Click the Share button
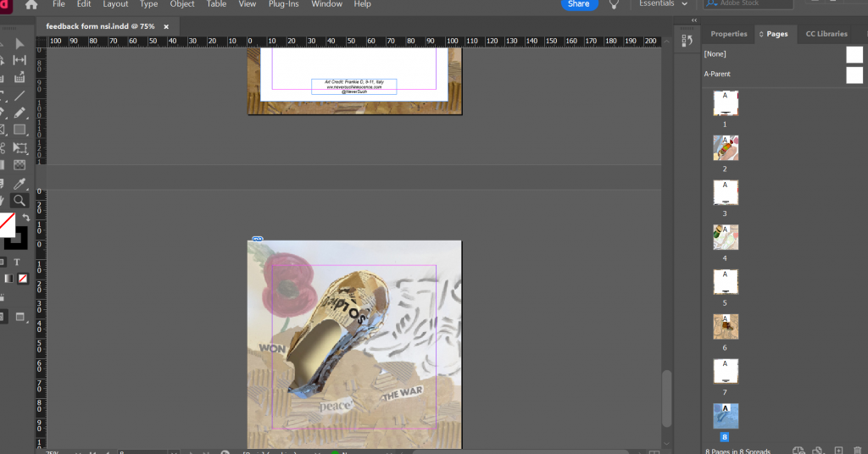This screenshot has height=454, width=868. 578,4
